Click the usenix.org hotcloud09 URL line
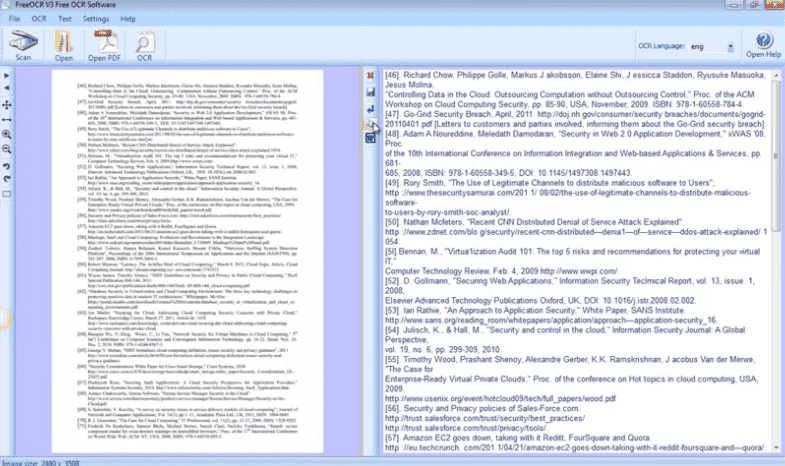785x466 pixels. pos(500,398)
